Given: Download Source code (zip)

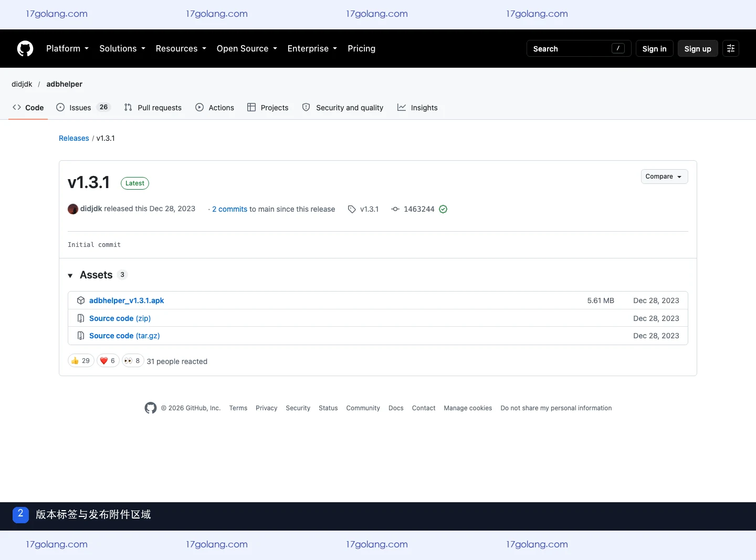Looking at the screenshot, I should coord(120,318).
